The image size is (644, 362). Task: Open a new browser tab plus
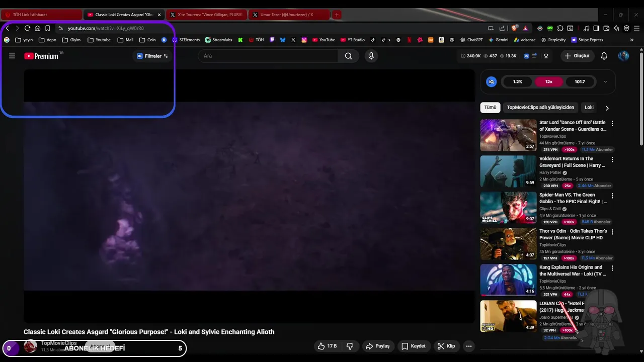[x=337, y=15]
